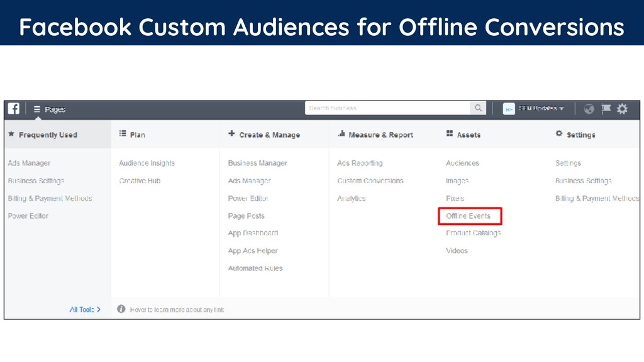Open Analytics
This screenshot has height=362, width=644.
pos(352,198)
